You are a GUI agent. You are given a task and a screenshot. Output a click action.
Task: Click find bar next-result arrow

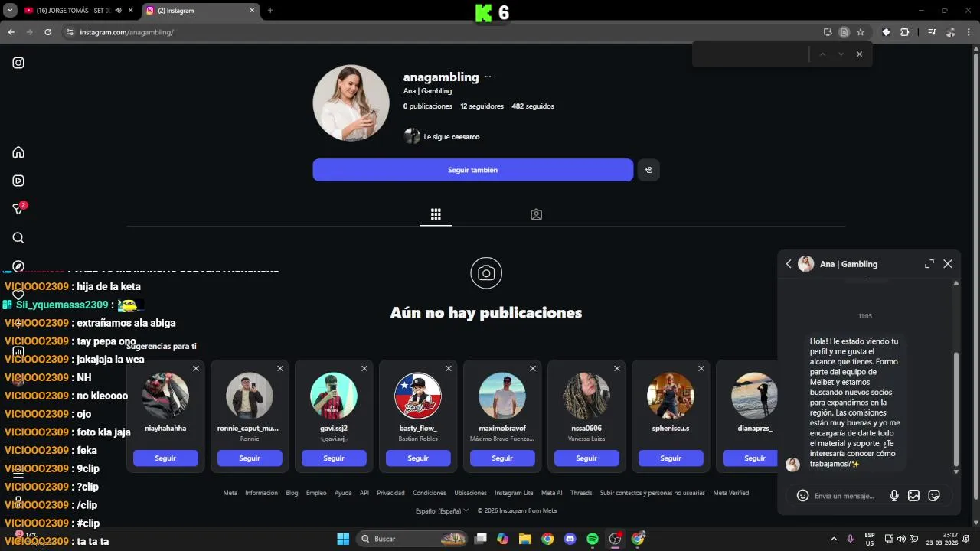841,54
